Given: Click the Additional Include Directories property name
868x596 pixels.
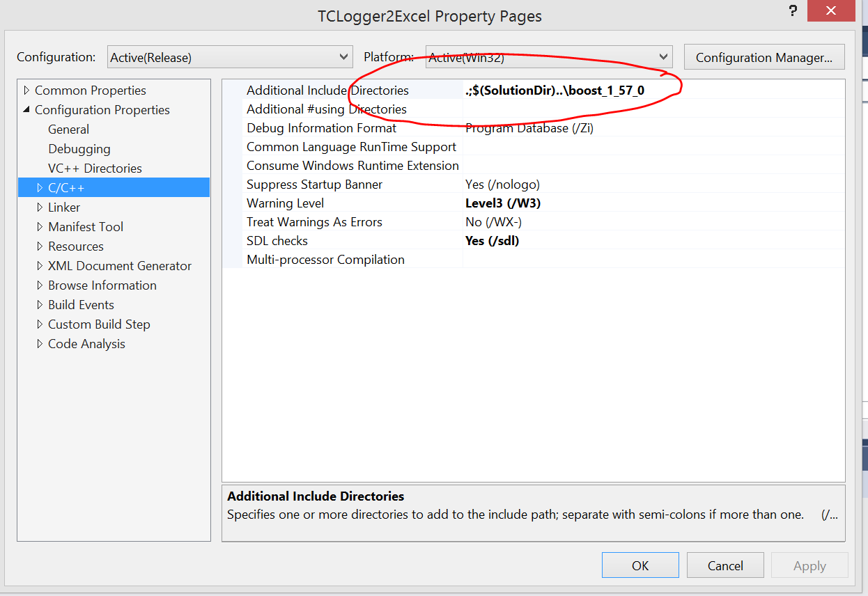Looking at the screenshot, I should tap(327, 91).
